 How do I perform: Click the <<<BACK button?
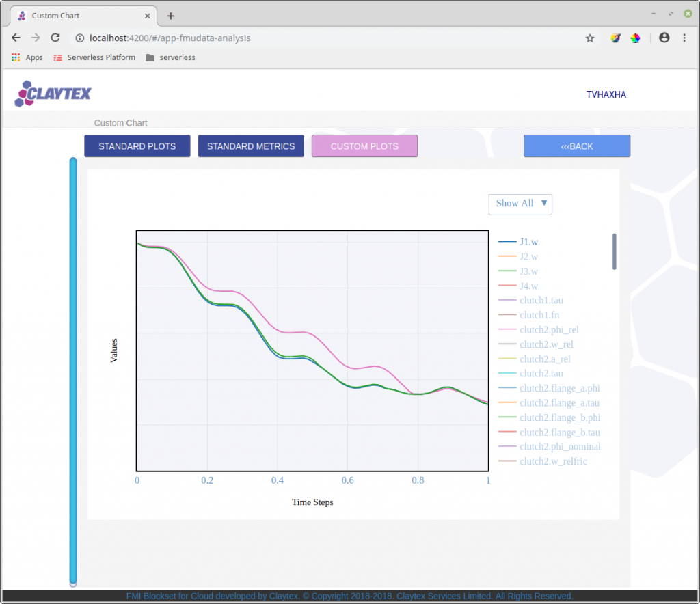pyautogui.click(x=577, y=146)
